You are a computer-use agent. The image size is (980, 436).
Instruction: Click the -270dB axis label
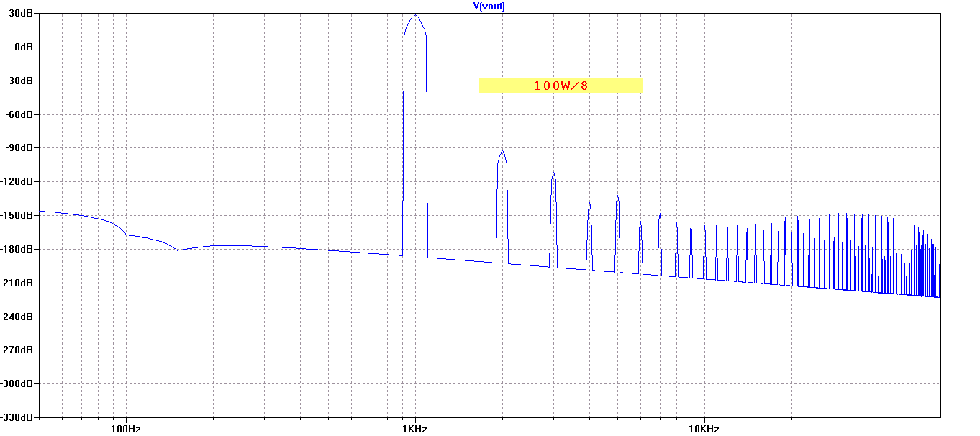tap(18, 350)
